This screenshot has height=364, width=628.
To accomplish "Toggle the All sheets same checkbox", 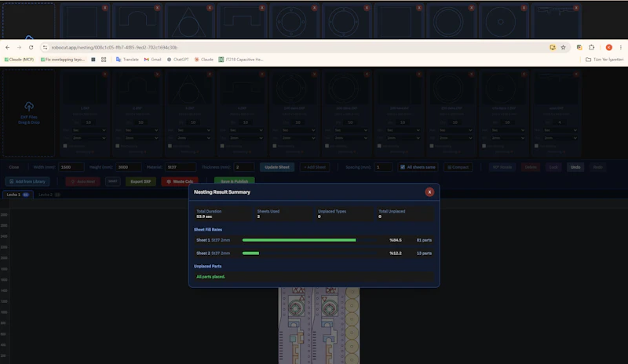I will point(403,167).
